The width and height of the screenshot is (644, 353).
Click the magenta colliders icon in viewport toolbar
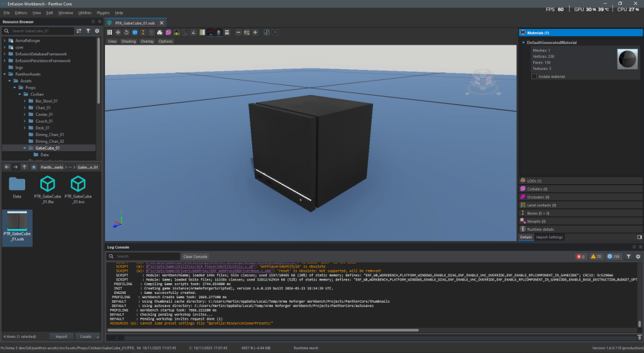[168, 32]
